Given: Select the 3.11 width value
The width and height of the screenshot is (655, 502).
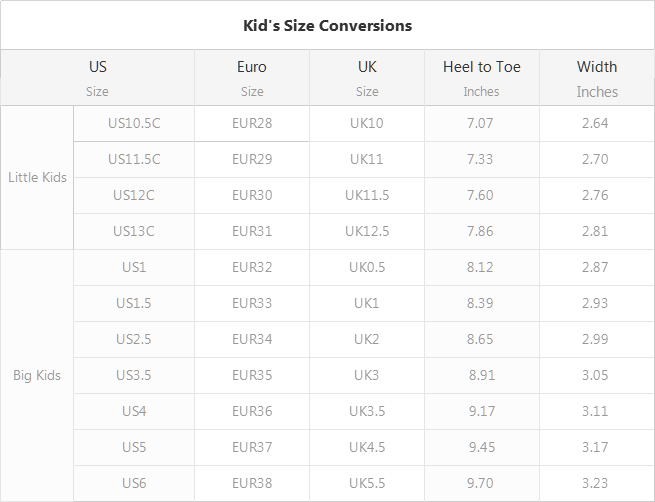Looking at the screenshot, I should pos(597,411).
